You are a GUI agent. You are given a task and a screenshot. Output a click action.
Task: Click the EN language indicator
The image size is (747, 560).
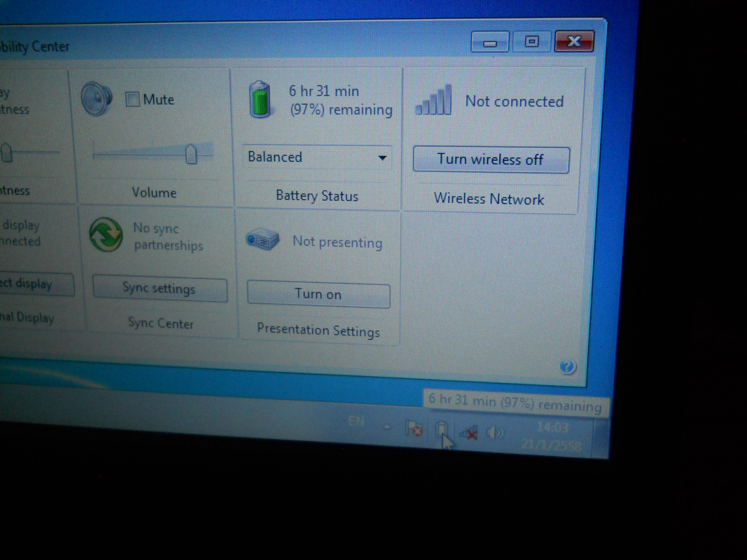[x=356, y=421]
